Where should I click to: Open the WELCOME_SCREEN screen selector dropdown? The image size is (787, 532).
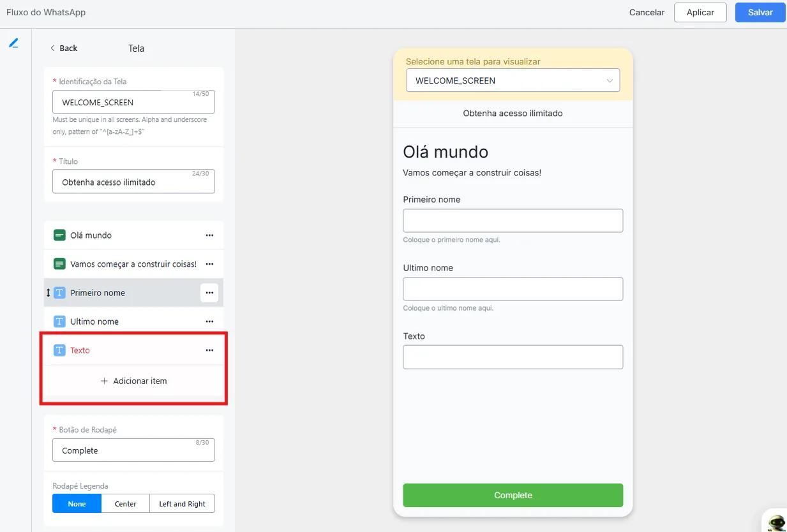coord(513,80)
